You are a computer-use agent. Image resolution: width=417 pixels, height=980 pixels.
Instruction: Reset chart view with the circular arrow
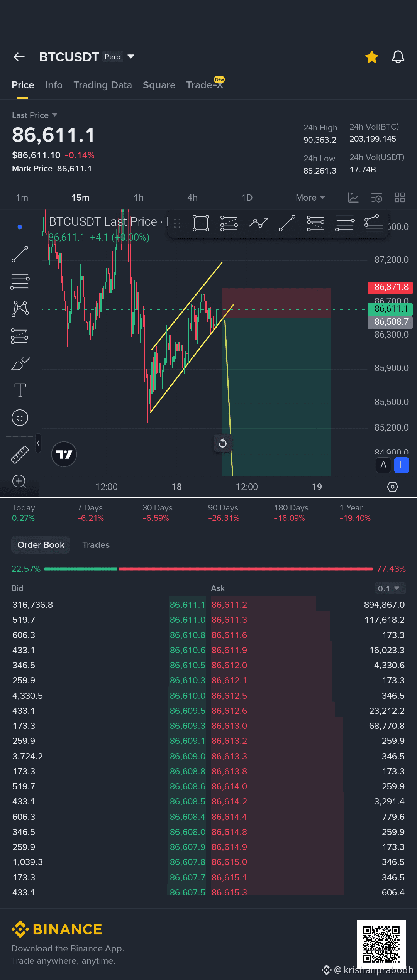tap(223, 443)
